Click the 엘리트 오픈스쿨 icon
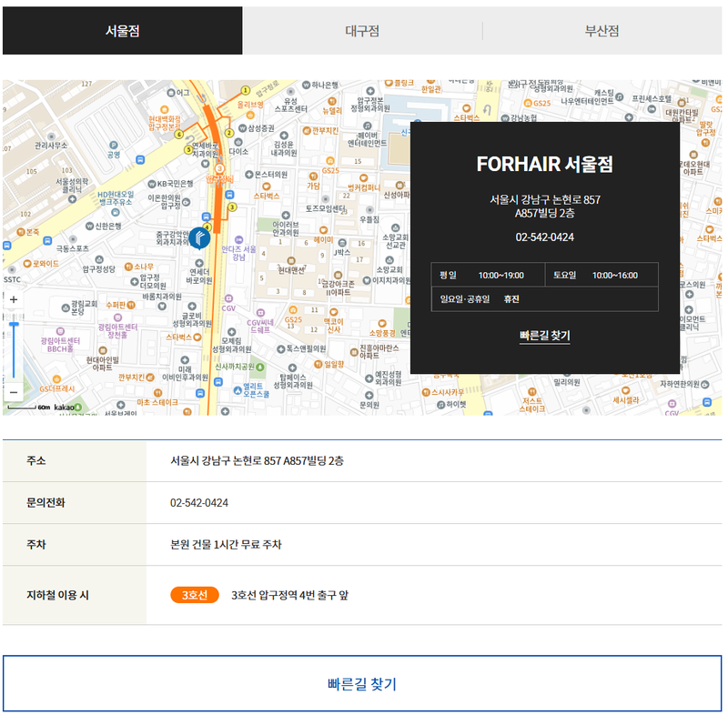The image size is (728, 715). [x=238, y=390]
